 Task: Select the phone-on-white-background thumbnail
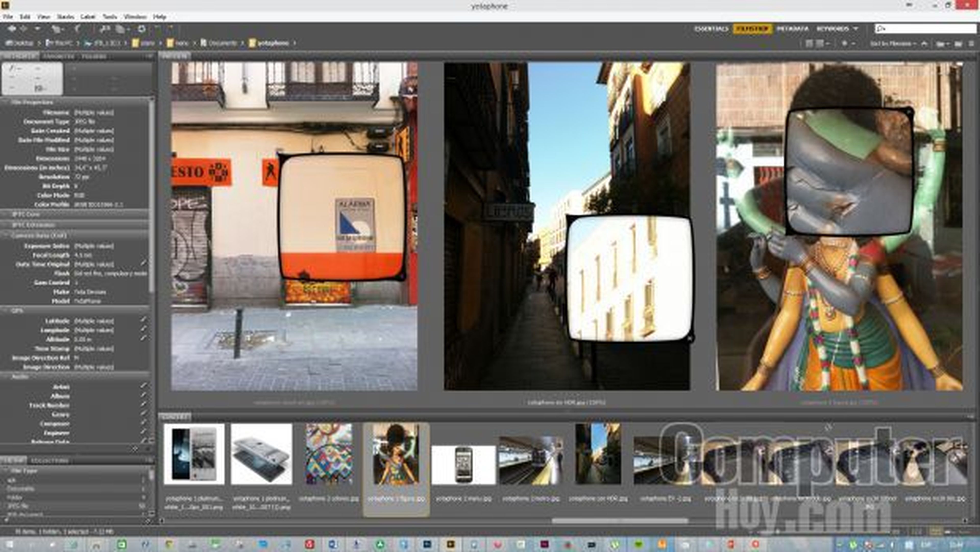click(463, 464)
